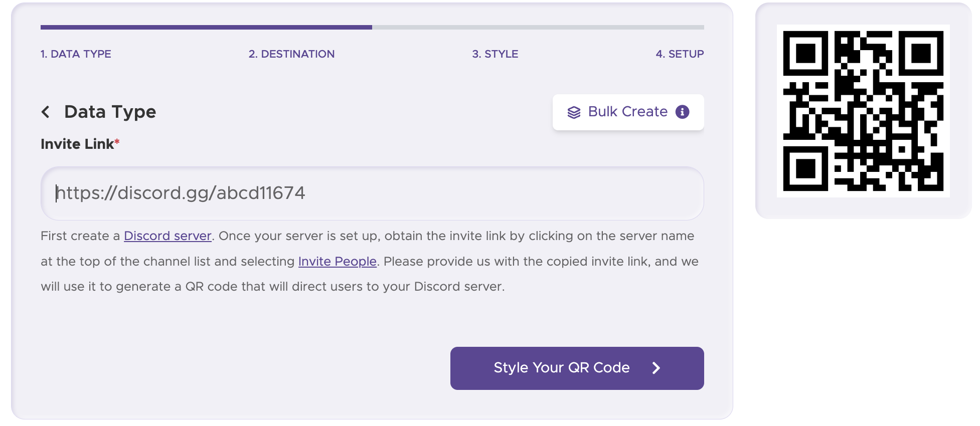This screenshot has height=426, width=980.
Task: Click the Invite Link field label
Action: (77, 144)
